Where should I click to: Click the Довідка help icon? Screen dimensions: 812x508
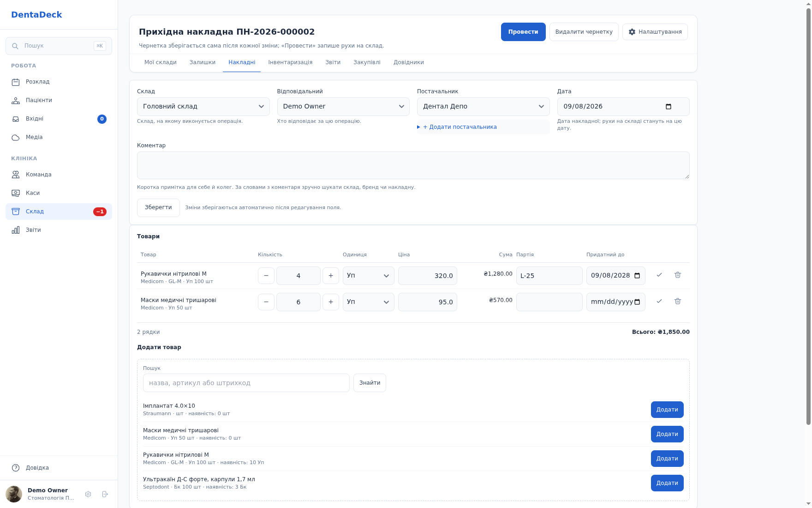(x=16, y=468)
